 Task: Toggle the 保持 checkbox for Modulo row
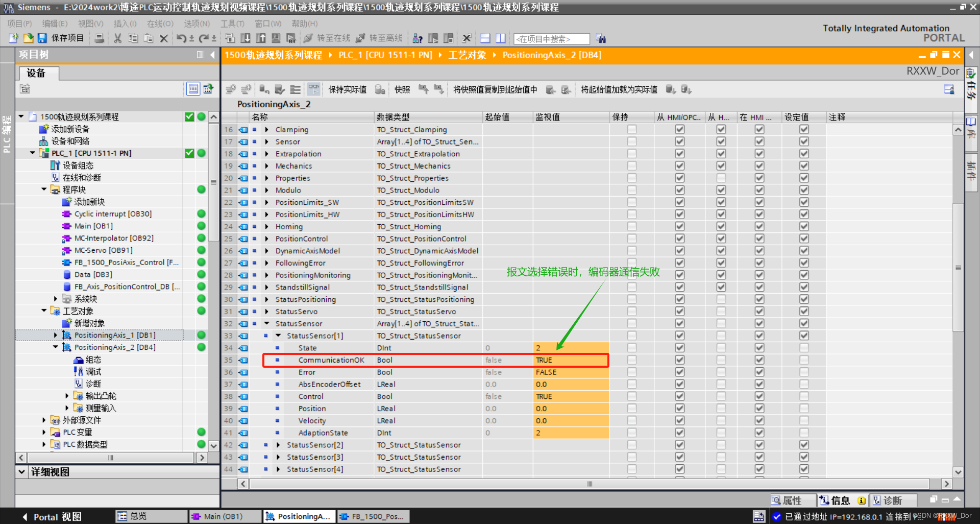click(x=632, y=190)
